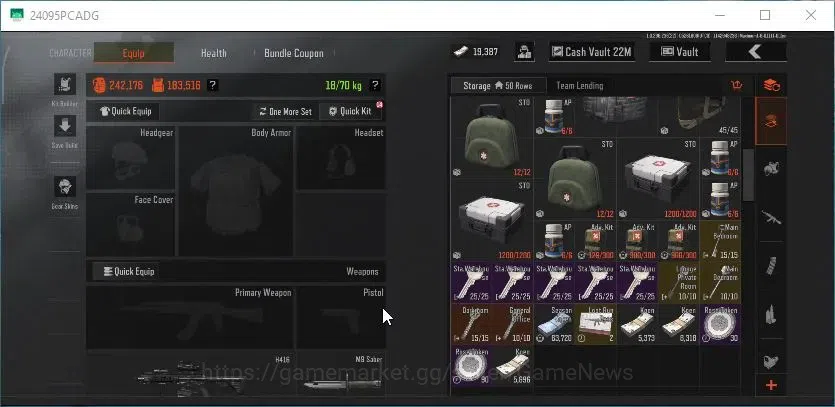Click the gear Quick Equip button
The image size is (835, 407).
(126, 111)
